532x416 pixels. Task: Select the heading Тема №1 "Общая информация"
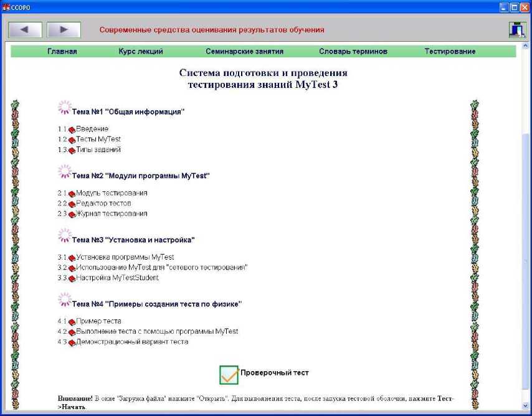coord(128,112)
